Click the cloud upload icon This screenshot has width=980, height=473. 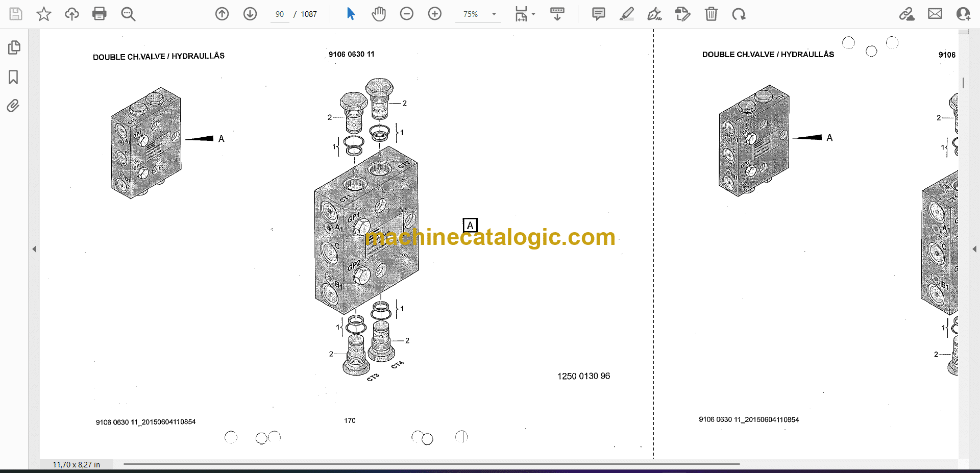tap(72, 14)
